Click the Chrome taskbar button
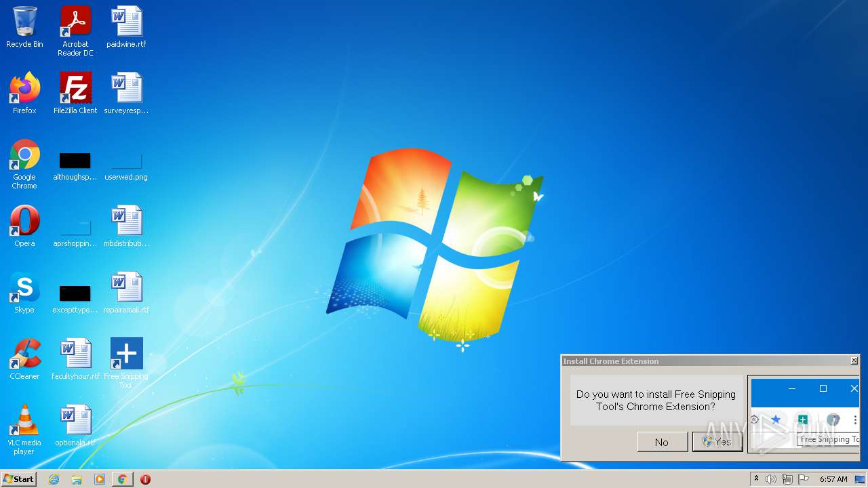The width and height of the screenshot is (868, 488). click(x=123, y=479)
